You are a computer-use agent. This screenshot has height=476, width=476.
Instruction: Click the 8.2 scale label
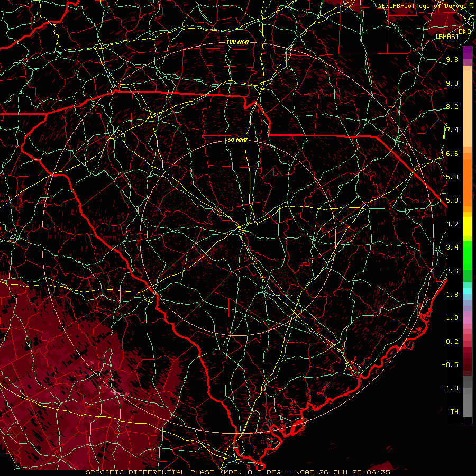[452, 106]
